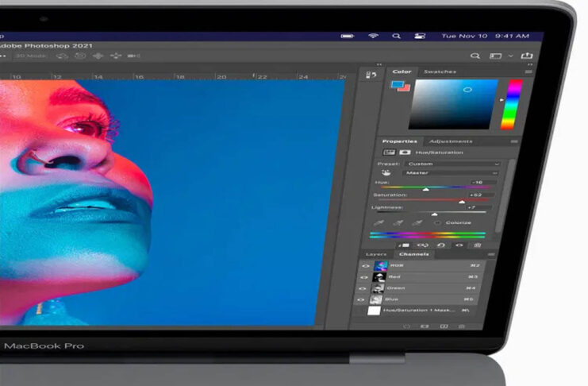
Task: Select the Channels tab
Action: 414,254
